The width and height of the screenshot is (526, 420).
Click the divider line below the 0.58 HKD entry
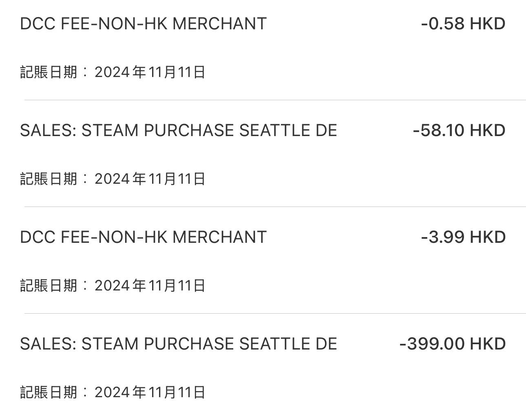pos(275,100)
